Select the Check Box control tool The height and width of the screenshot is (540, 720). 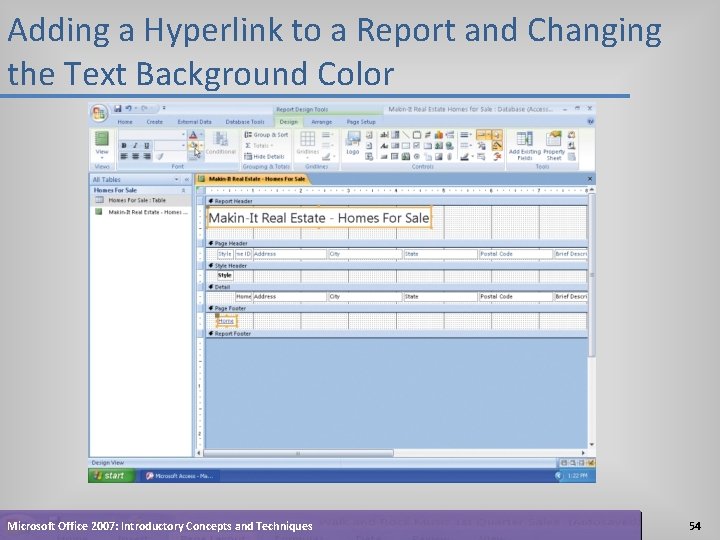417,146
